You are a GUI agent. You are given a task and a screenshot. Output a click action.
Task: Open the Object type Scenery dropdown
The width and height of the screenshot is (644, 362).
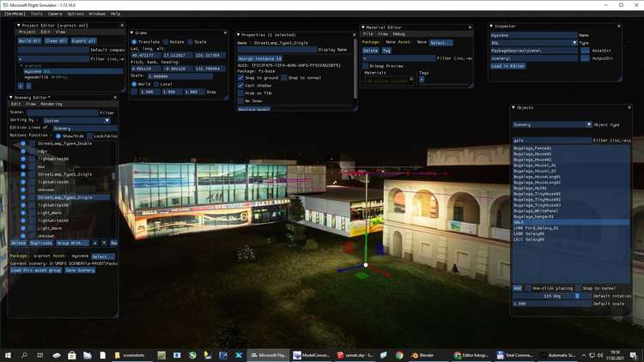(x=552, y=124)
